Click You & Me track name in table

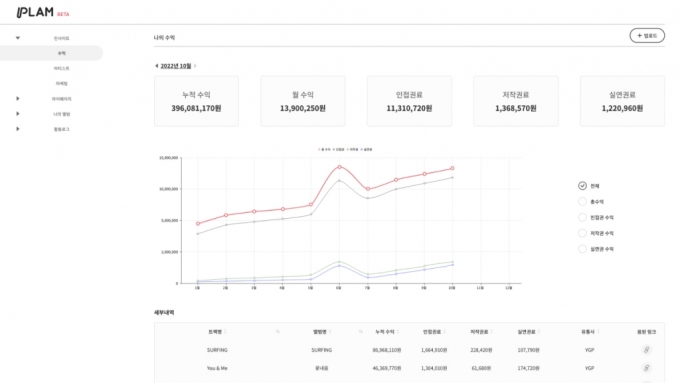pyautogui.click(x=217, y=368)
